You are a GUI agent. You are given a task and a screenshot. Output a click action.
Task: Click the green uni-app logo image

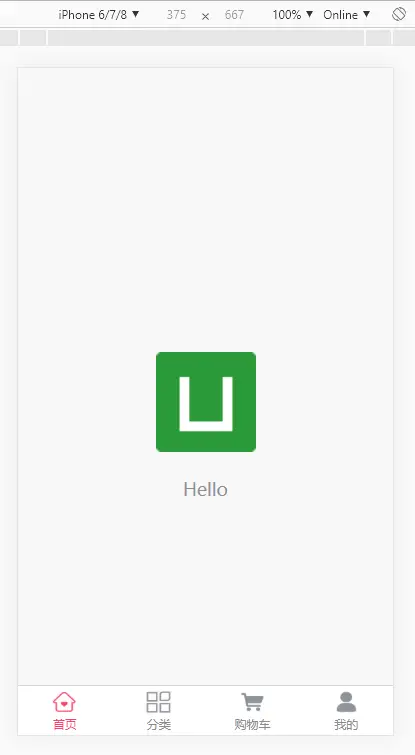point(206,402)
